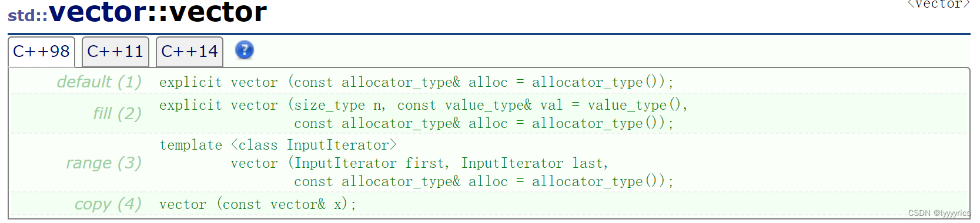
Task: Click the default constructor signature line
Action: (416, 82)
